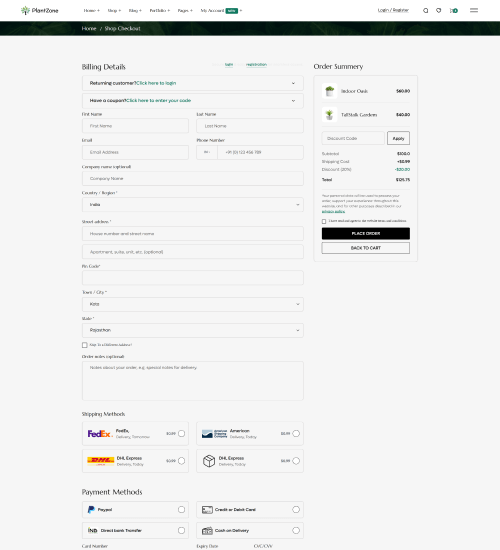Click the Direct Bank Transfer logo
The height and width of the screenshot is (550, 500).
coord(92,530)
